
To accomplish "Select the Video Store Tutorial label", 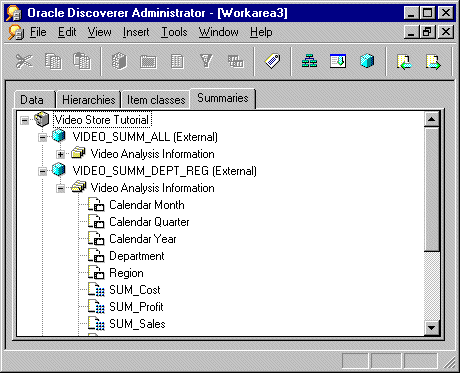I will [x=102, y=120].
